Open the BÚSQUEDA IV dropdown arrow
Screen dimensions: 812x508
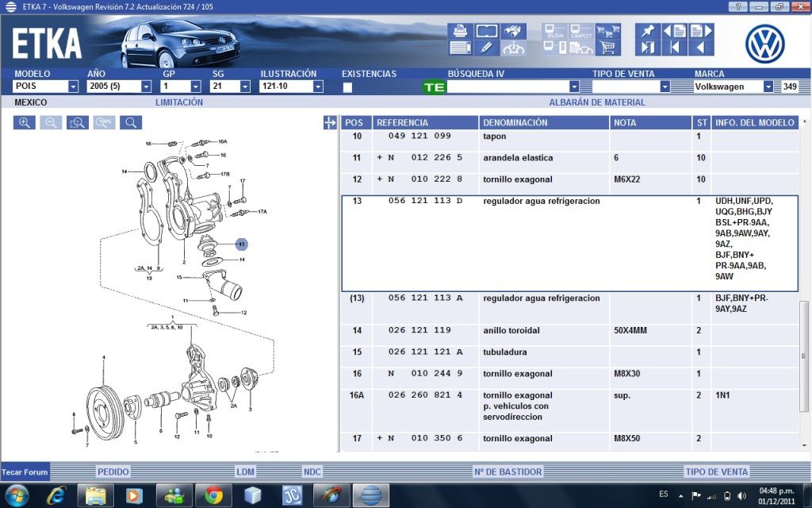point(574,87)
